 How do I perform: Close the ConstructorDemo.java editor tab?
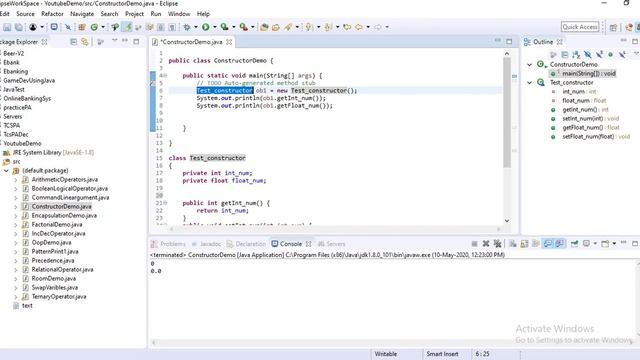click(229, 42)
